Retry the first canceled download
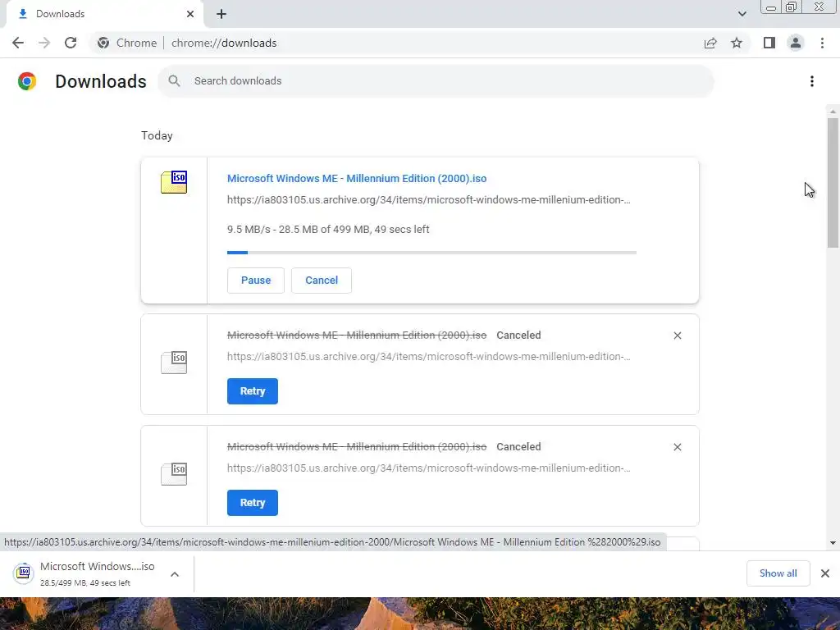Viewport: 840px width, 630px height. 253,391
